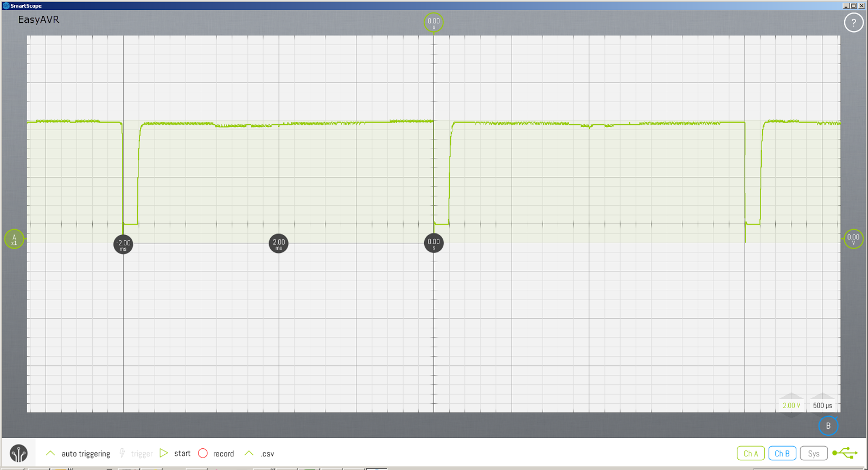The height and width of the screenshot is (470, 868).
Task: Select the 2.00 ms delta measurement marker
Action: (279, 243)
